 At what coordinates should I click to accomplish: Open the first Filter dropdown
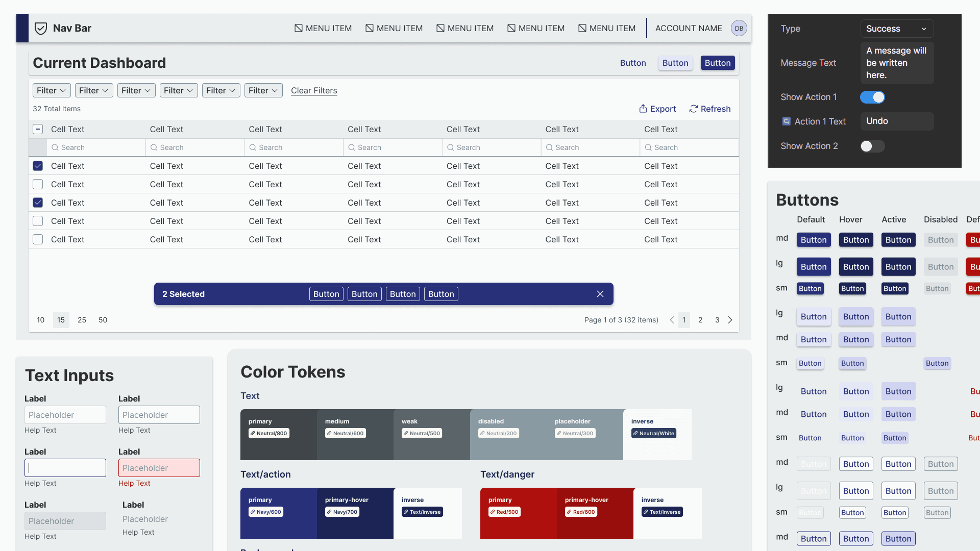tap(52, 90)
